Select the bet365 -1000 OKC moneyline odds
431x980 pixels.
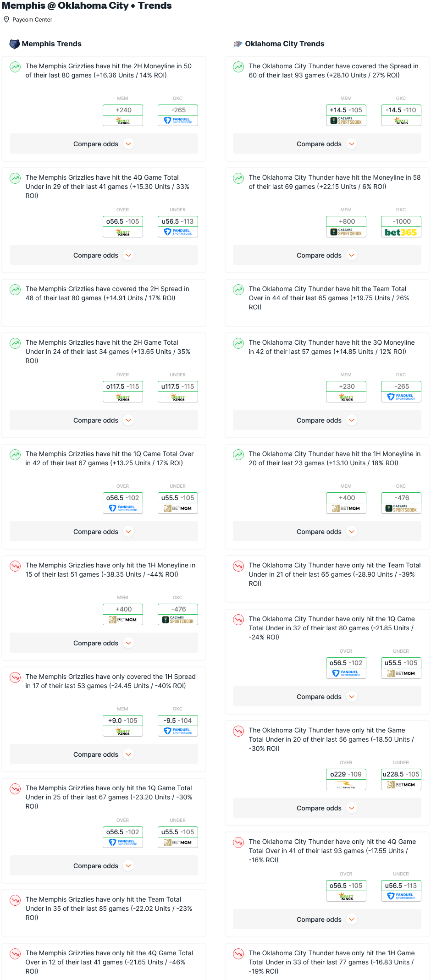click(x=401, y=227)
